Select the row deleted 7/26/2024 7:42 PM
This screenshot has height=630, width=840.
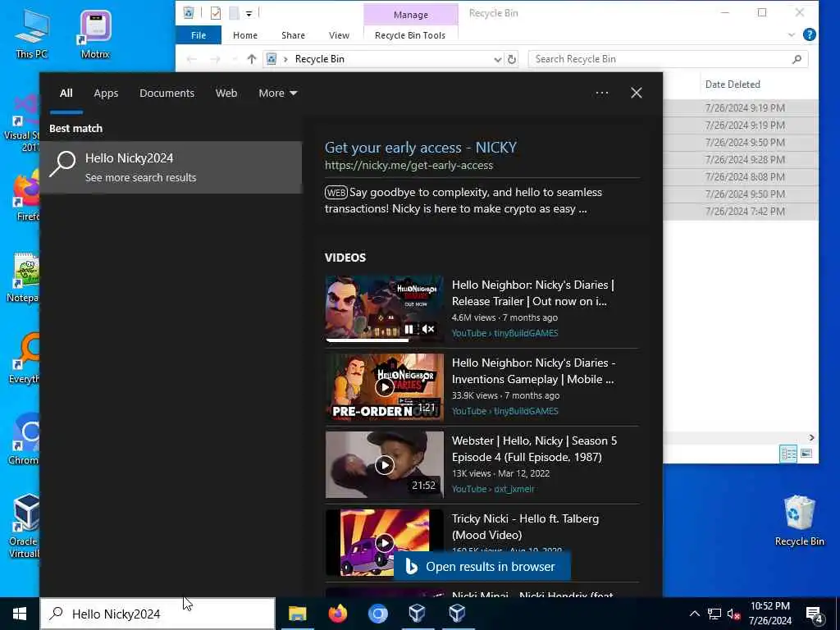click(741, 211)
